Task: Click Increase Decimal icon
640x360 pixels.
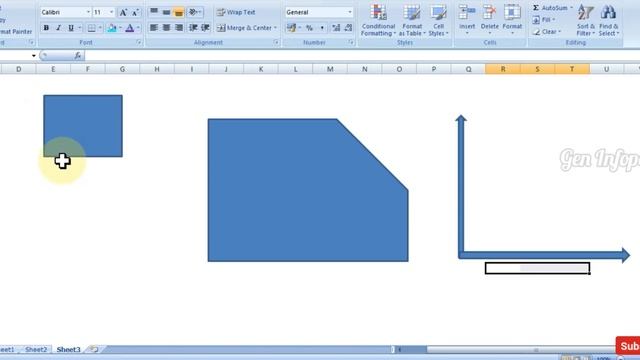Action: [x=336, y=28]
